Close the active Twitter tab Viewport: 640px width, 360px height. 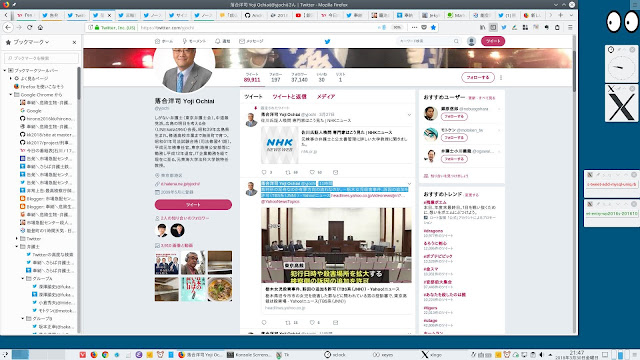(109, 16)
